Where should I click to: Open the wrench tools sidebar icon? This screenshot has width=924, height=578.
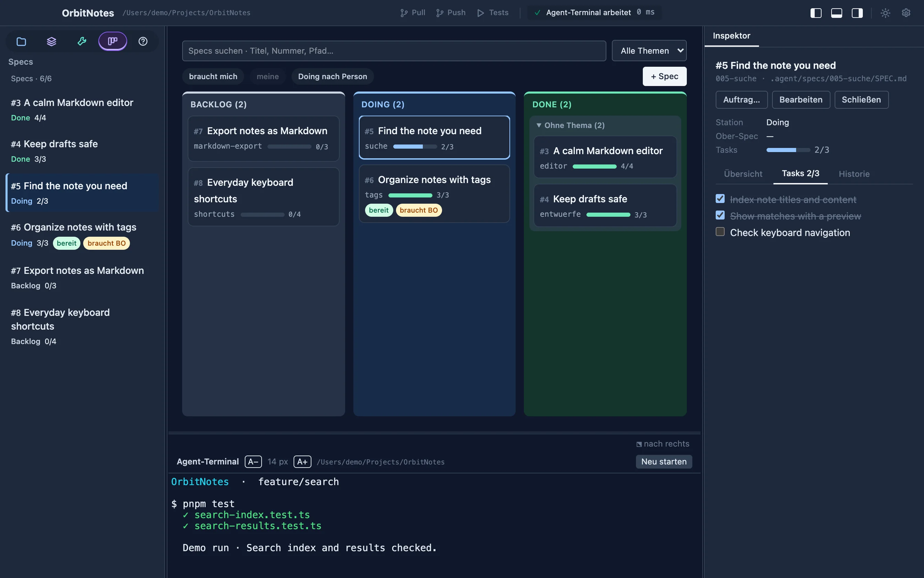pyautogui.click(x=82, y=41)
